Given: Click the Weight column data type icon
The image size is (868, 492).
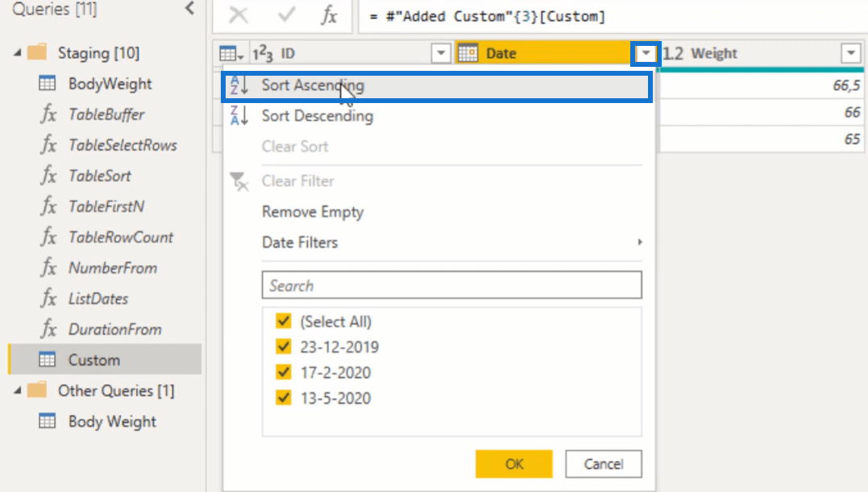Looking at the screenshot, I should tap(673, 53).
